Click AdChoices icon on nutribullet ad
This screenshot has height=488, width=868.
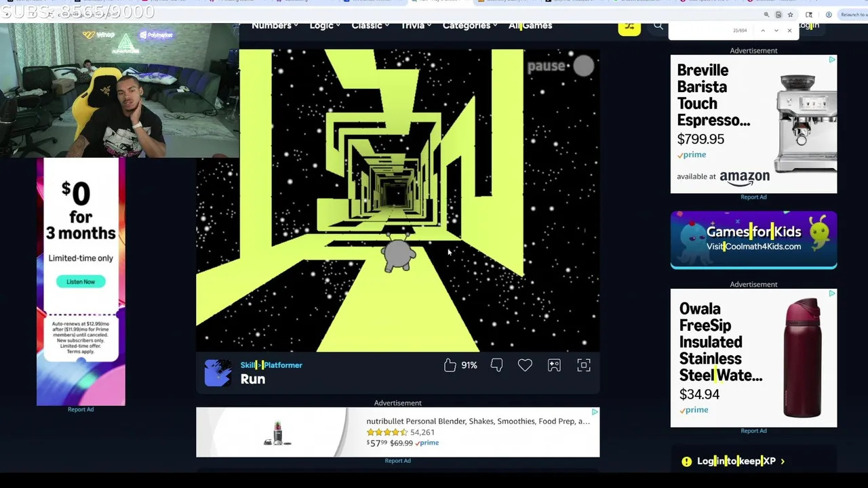click(595, 411)
